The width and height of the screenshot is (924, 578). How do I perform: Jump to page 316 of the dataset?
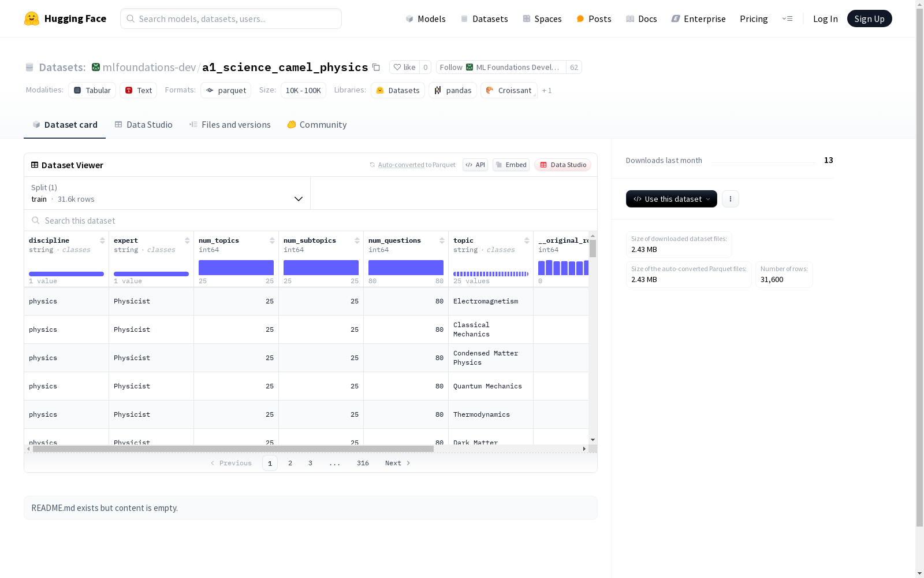point(363,463)
